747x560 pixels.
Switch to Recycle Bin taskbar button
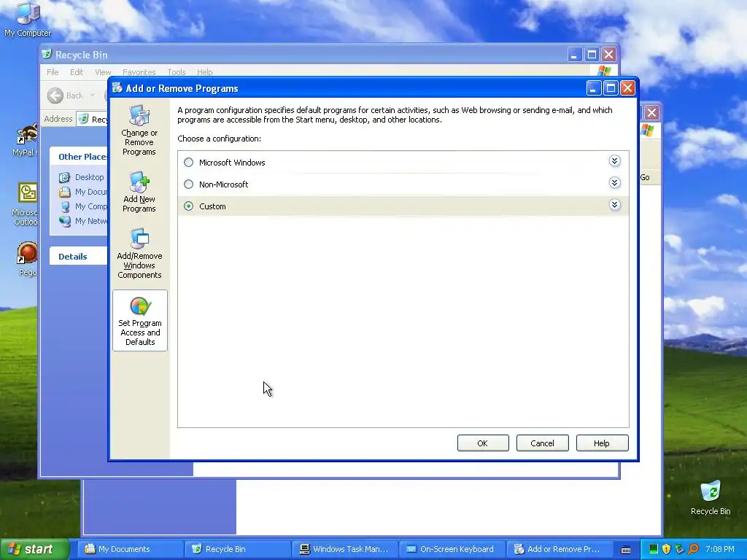point(237,549)
